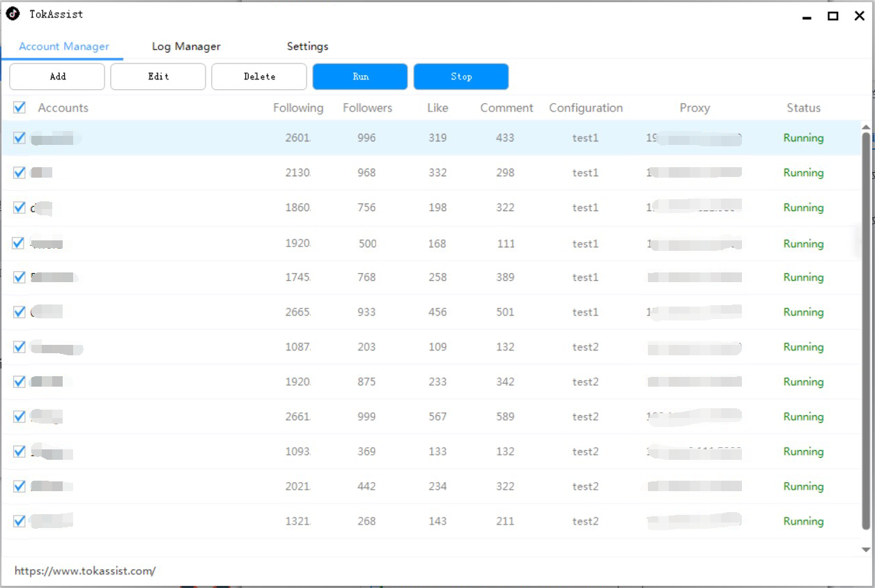Deselect the row with 369 followers
The height and width of the screenshot is (588, 875).
pos(20,451)
